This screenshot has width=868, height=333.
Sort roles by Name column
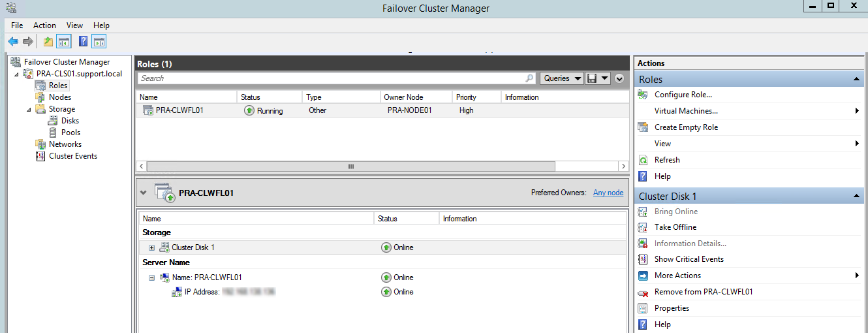coord(187,97)
